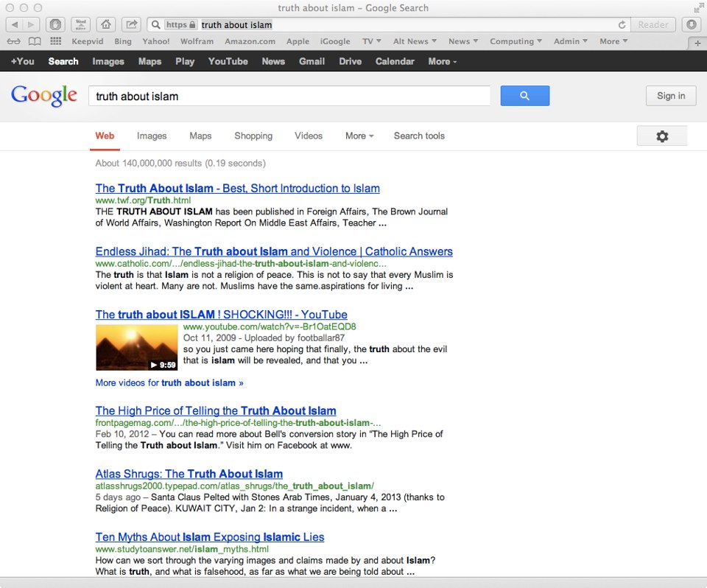Open the Amazon.com bookmark
The width and height of the screenshot is (707, 588).
coord(250,41)
